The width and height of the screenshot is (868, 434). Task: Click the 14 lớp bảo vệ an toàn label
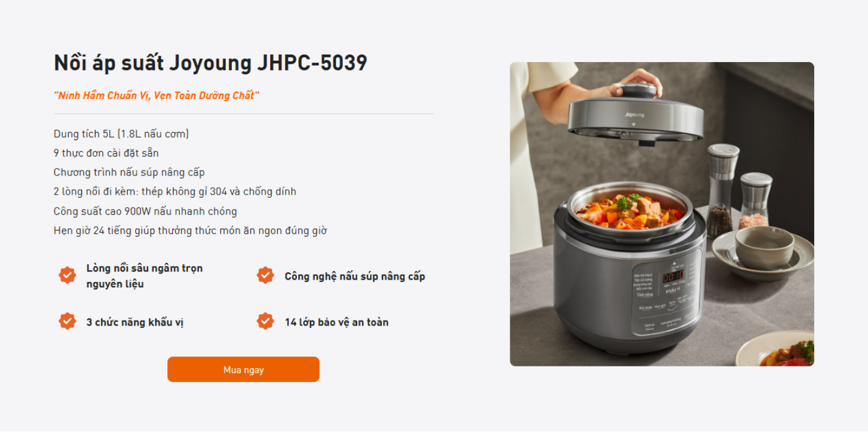coord(337,322)
